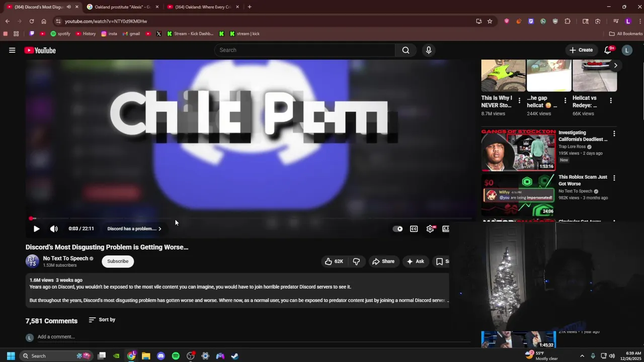
Task: Show hidden system tray icons
Action: (x=582, y=356)
